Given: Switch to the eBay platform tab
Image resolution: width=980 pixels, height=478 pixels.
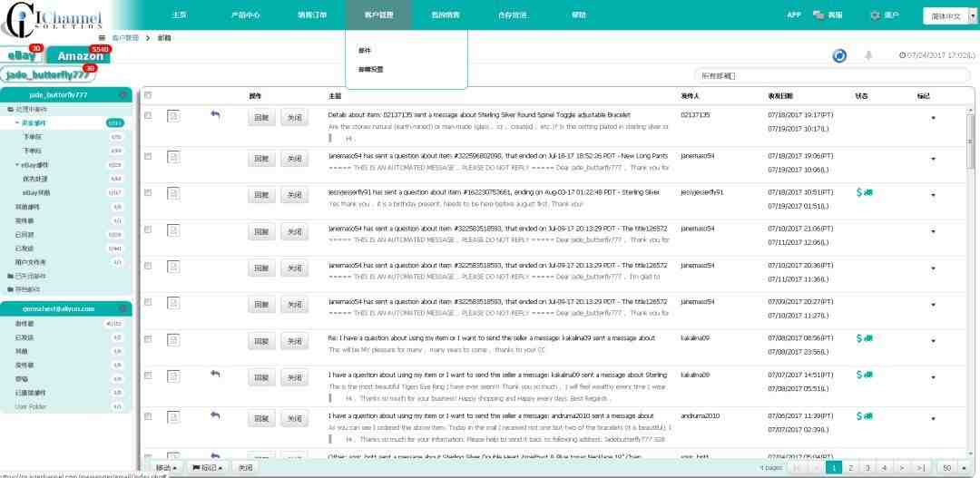Looking at the screenshot, I should [22, 55].
